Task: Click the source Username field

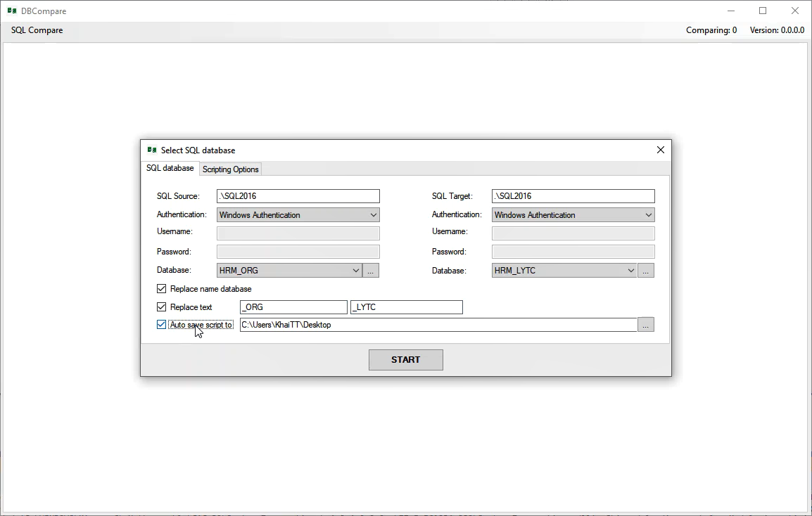Action: click(x=298, y=233)
